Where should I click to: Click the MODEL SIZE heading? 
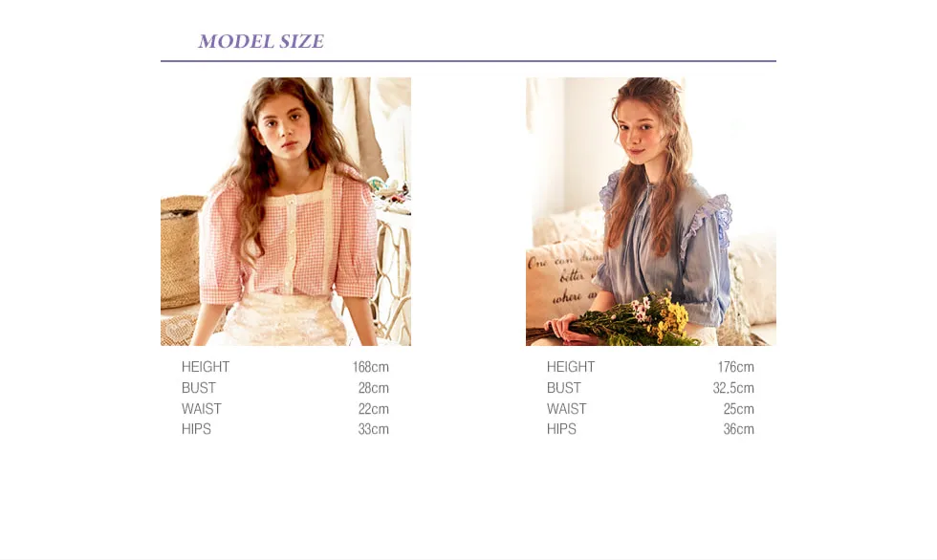[x=261, y=41]
